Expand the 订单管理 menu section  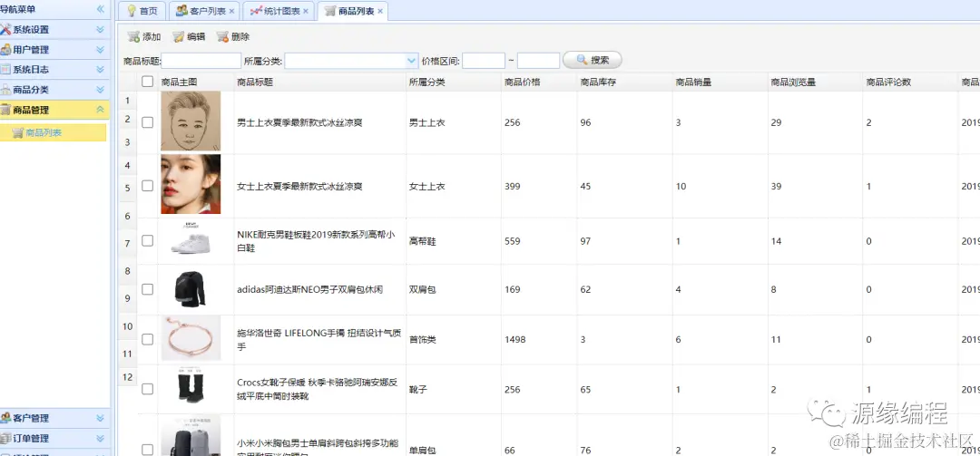pos(100,438)
